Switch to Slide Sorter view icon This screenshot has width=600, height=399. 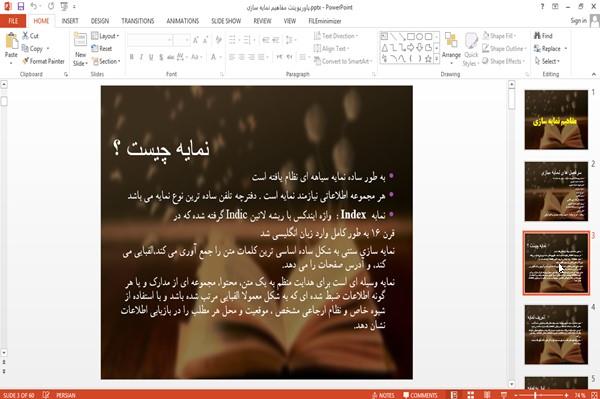(470, 395)
